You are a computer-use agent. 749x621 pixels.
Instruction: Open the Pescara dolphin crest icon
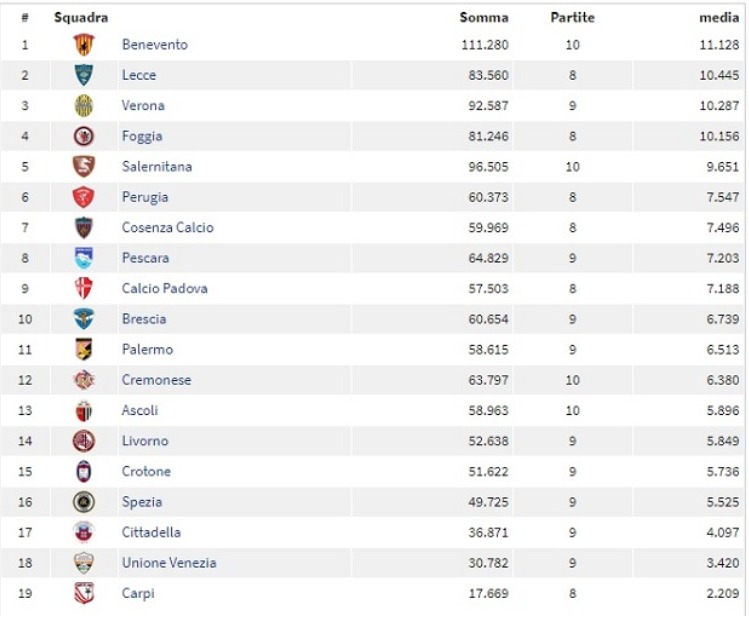(84, 258)
